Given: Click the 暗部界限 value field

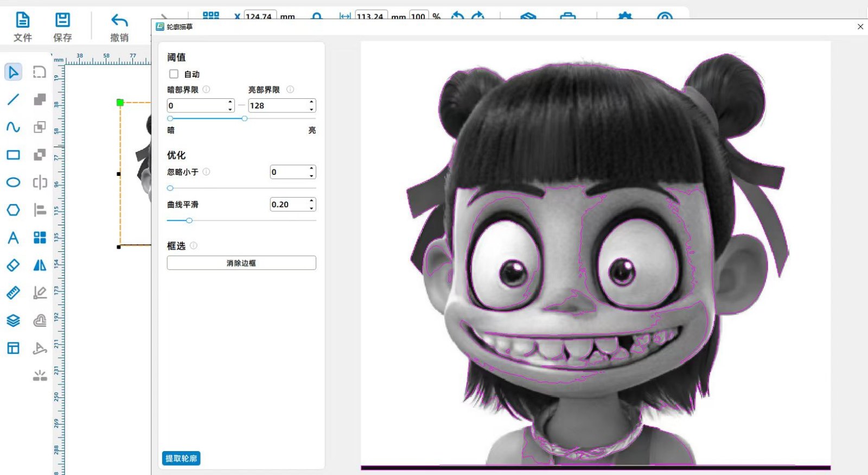Looking at the screenshot, I should 197,105.
